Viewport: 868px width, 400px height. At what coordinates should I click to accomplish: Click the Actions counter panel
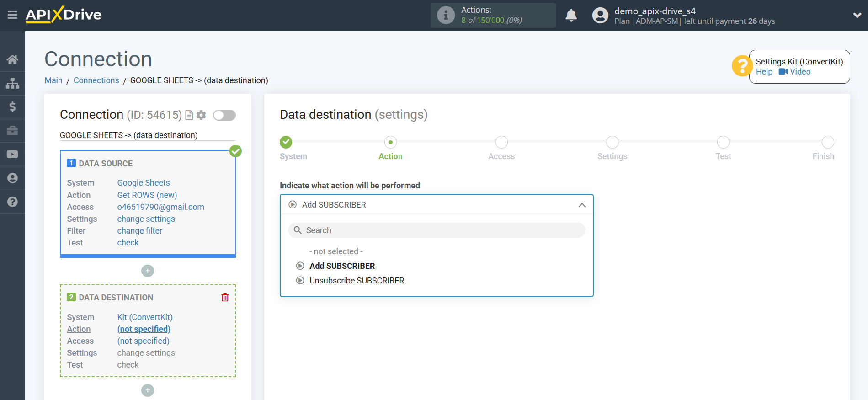[x=493, y=15]
